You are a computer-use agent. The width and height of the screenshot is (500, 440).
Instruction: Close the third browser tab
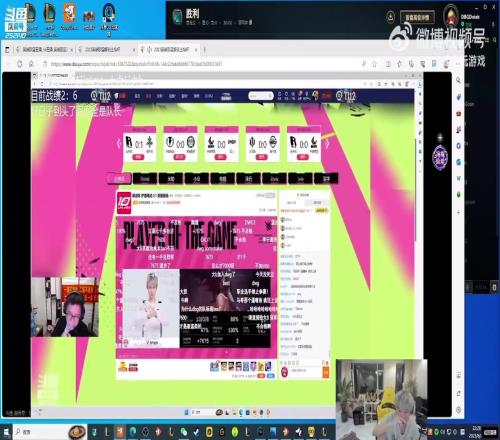[x=196, y=50]
